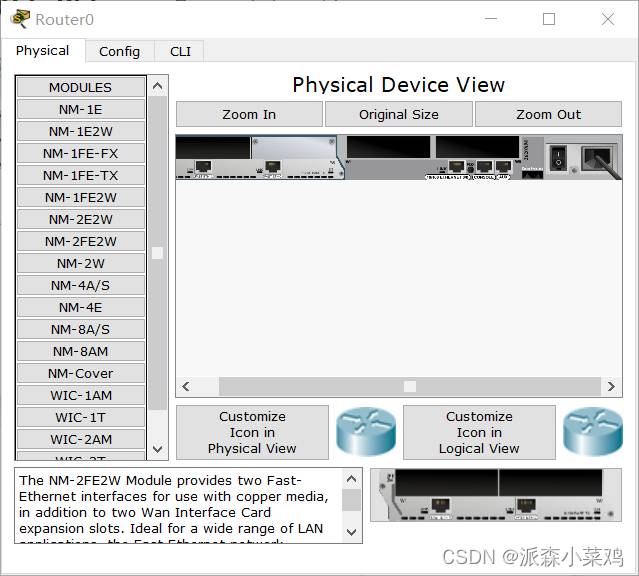This screenshot has width=639, height=576.
Task: Minimize the Router0 window
Action: click(491, 19)
